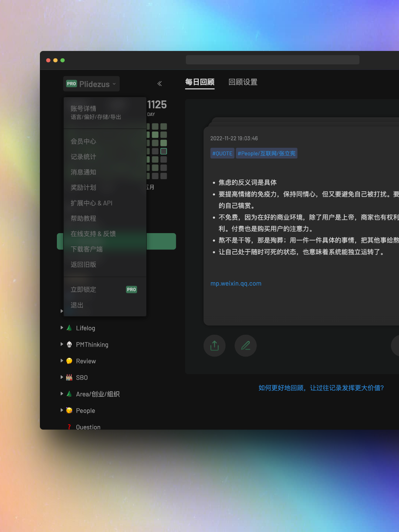The height and width of the screenshot is (532, 399).
Task: Switch to the 回顾设置 tab
Action: (x=243, y=82)
